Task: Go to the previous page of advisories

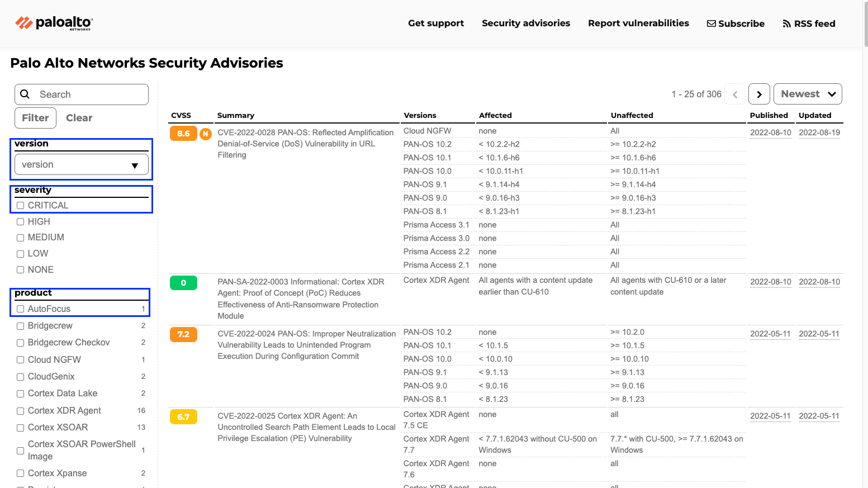Action: (735, 94)
